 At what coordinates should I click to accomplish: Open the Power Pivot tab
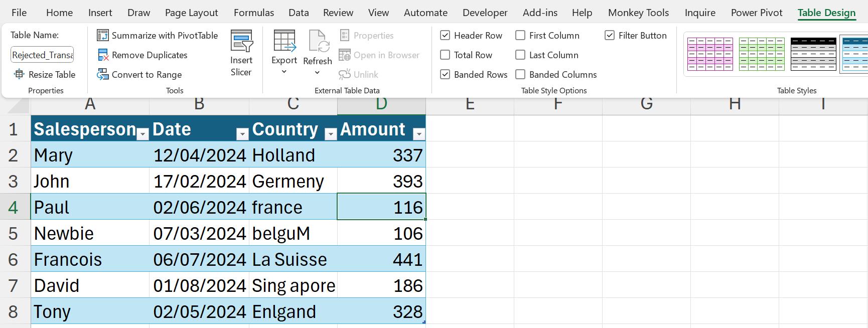point(757,13)
